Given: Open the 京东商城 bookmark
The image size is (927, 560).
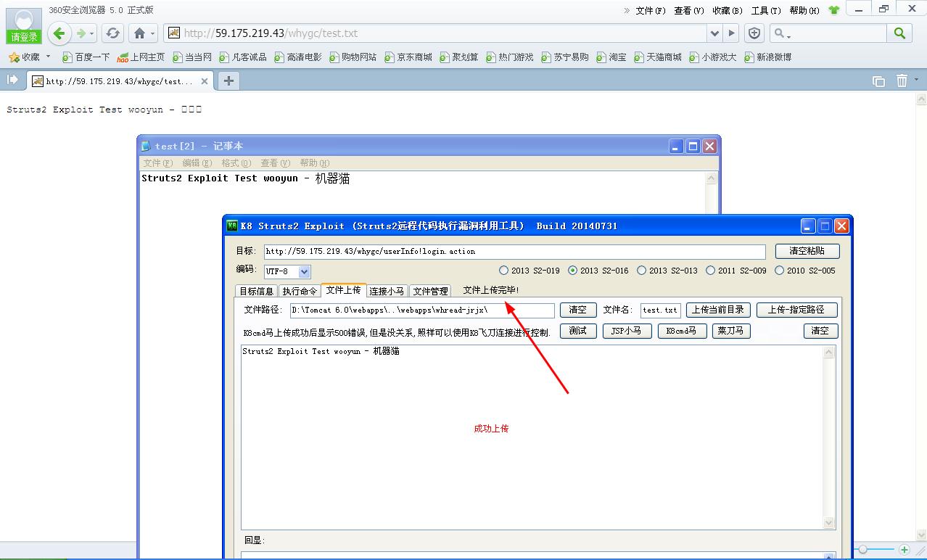Looking at the screenshot, I should [x=408, y=57].
